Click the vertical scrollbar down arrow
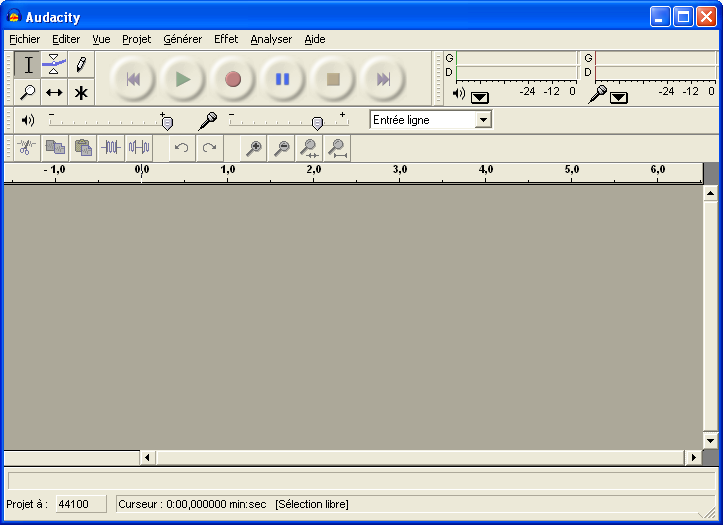 pyautogui.click(x=710, y=441)
